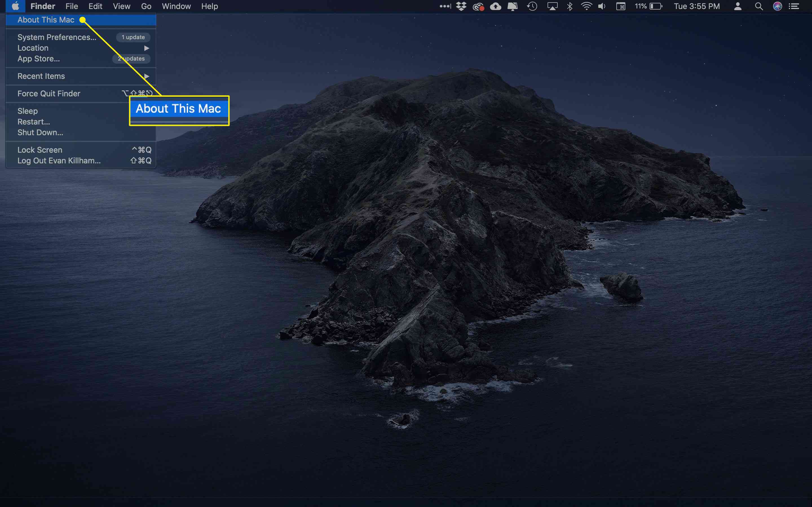Select Shut Down option

pos(40,132)
